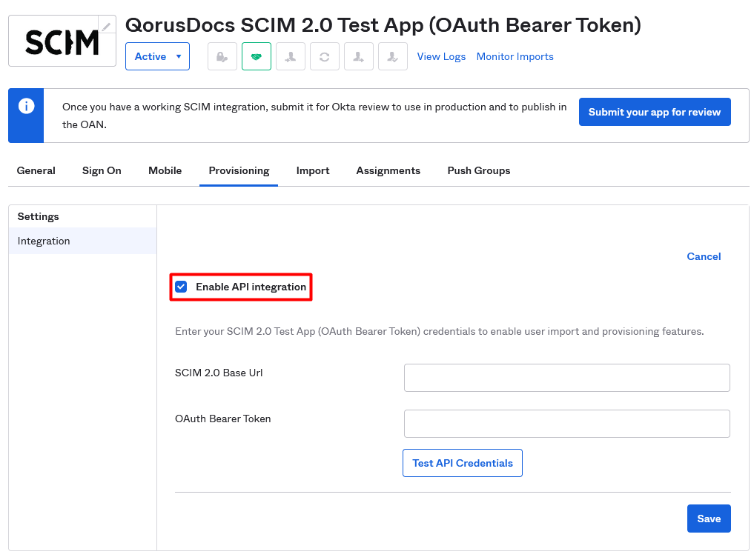The image size is (754, 560).
Task: Open the Active status dropdown
Action: click(x=157, y=57)
